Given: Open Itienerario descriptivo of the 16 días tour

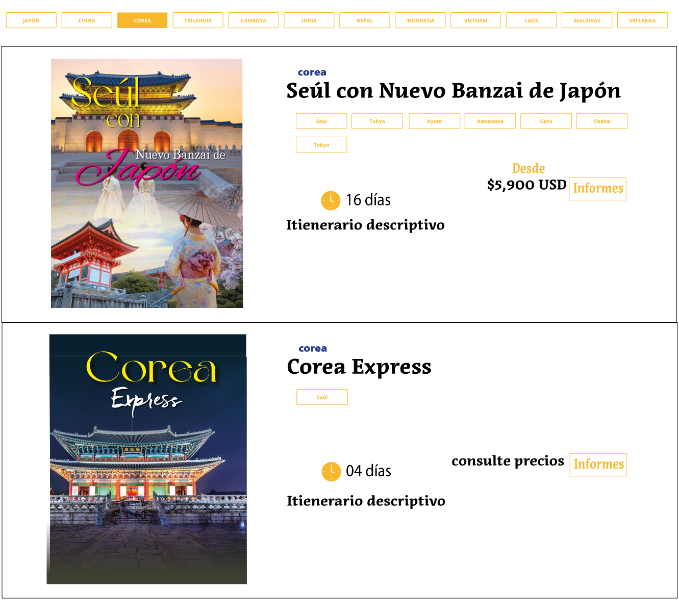Looking at the screenshot, I should click(365, 225).
